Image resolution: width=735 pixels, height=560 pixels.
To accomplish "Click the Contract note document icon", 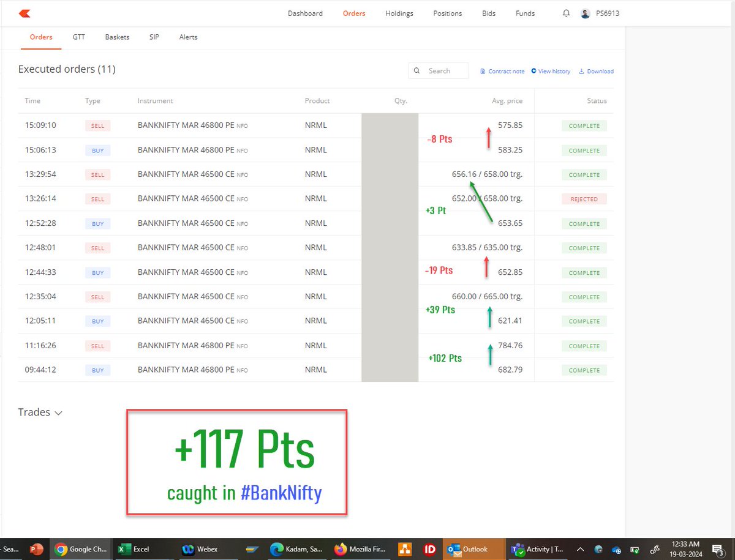I will (x=483, y=72).
